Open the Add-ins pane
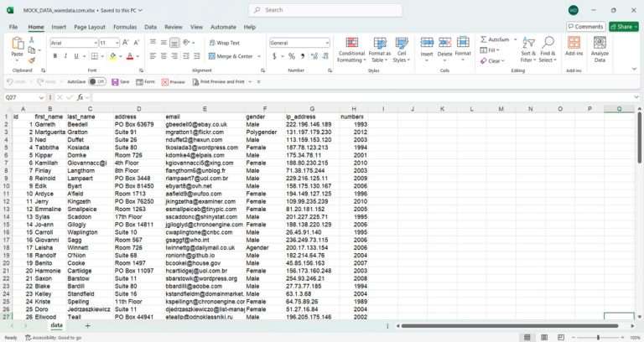This screenshot has height=342, width=644. (x=574, y=49)
